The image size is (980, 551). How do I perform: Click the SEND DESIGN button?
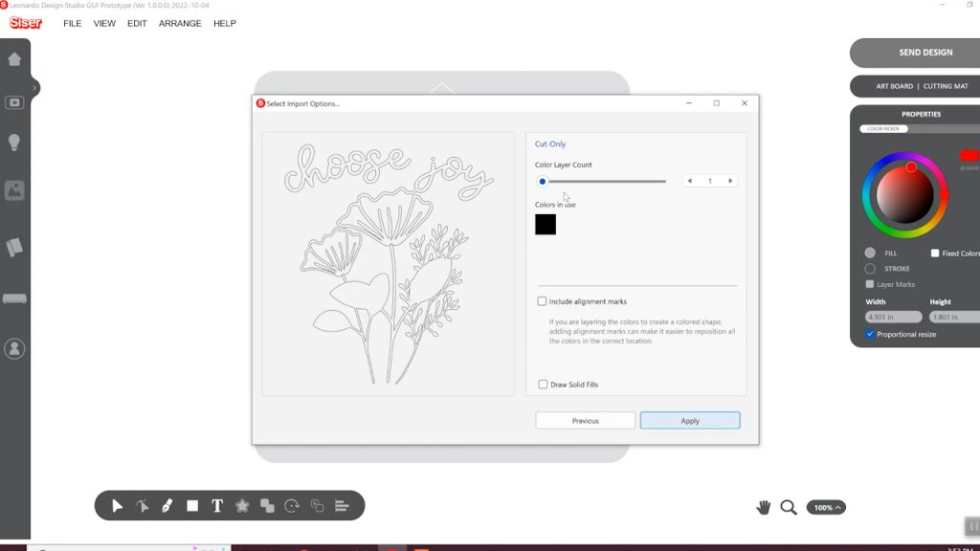(915, 53)
